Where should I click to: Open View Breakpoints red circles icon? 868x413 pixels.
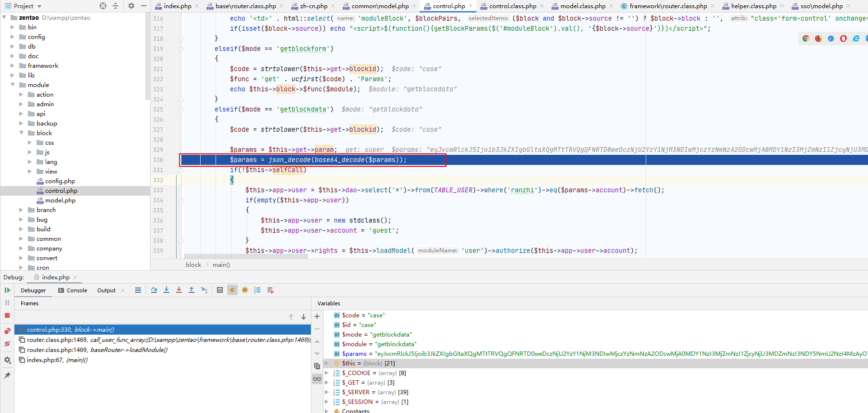pos(7,331)
